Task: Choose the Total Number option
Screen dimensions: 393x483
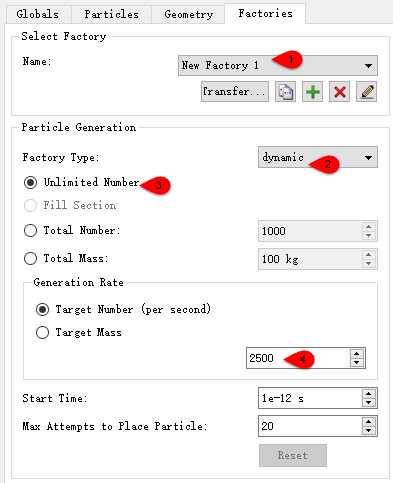Action: [30, 230]
